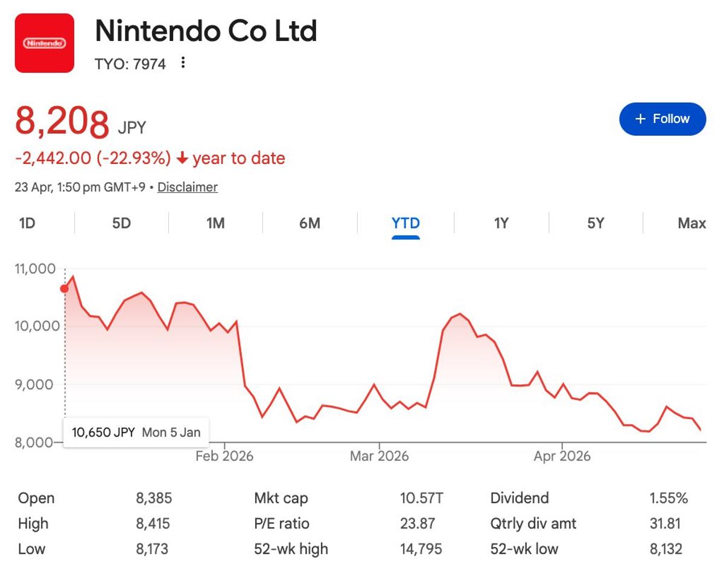Click the tooltip showing 10,650 JPY

(x=136, y=432)
